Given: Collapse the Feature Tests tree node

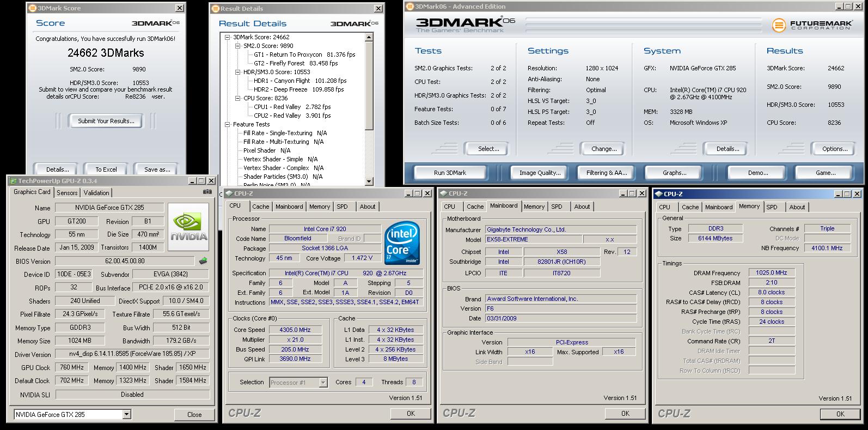Looking at the screenshot, I should click(228, 124).
